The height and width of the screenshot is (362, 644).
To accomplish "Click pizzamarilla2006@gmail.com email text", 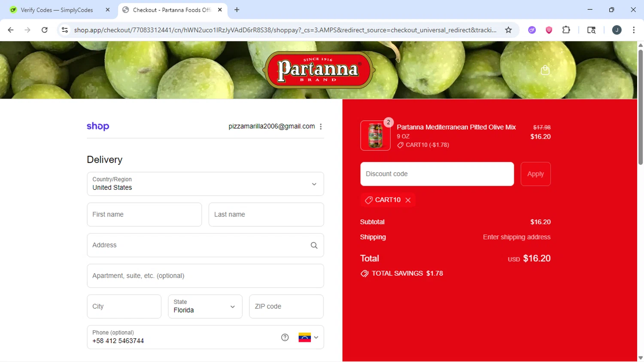I will [272, 126].
